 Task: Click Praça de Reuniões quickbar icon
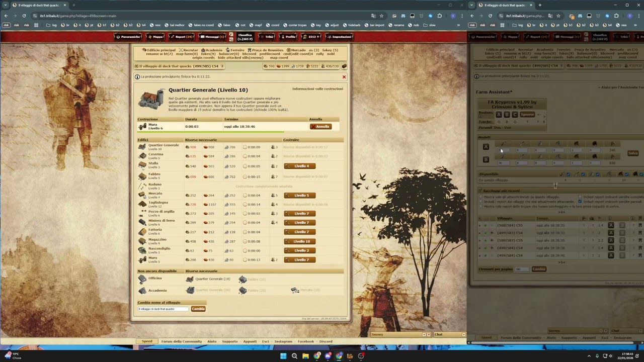[x=250, y=50]
